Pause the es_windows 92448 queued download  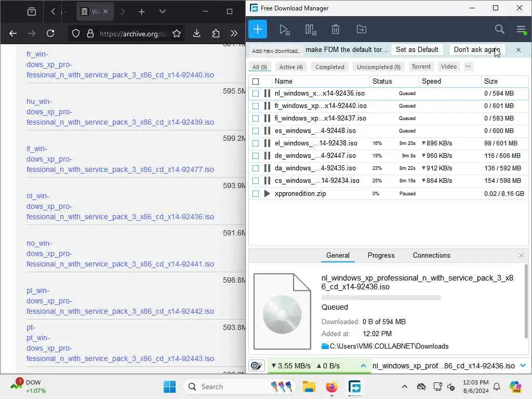pyautogui.click(x=267, y=130)
